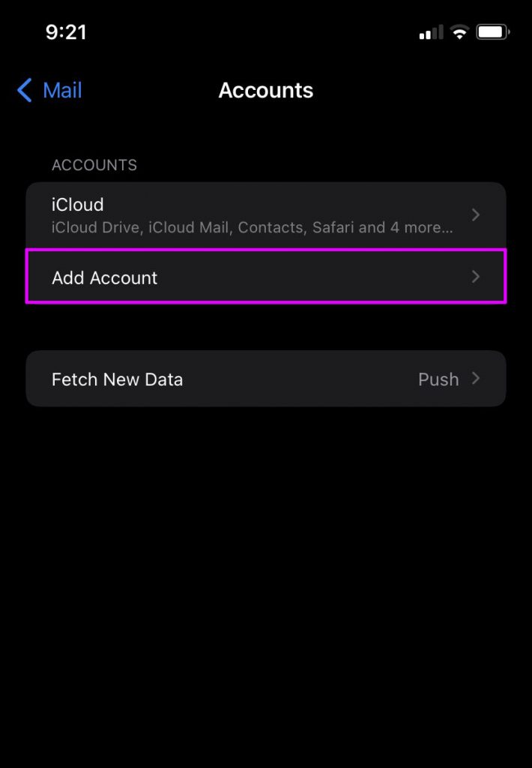532x768 pixels.
Task: Tap the chevron after Push
Action: coord(476,379)
